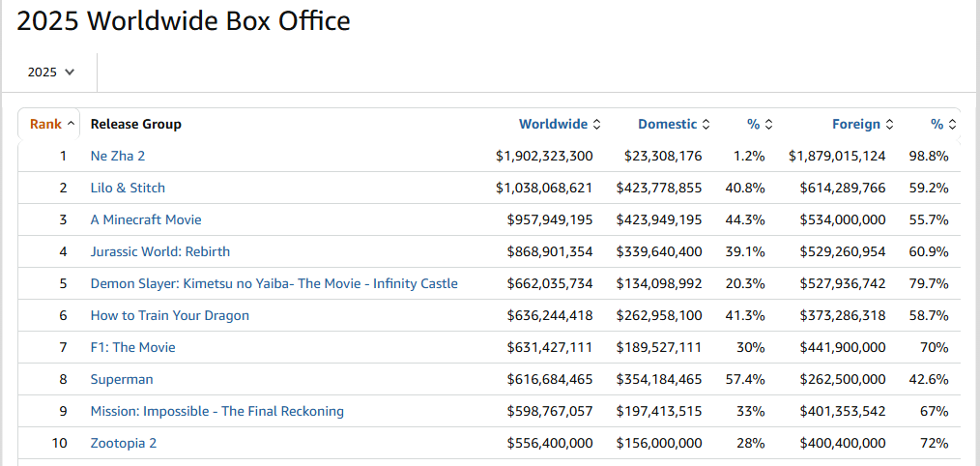Screen dimensions: 980x466
Task: Click the 2025 Worldwide Box Office heading
Action: tap(184, 21)
